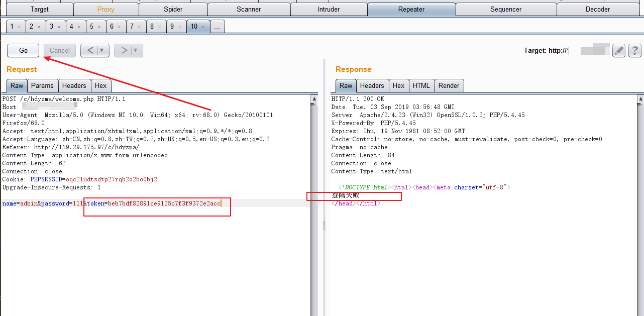Click the Cancel button
Viewport: 644px width, 316px height.
coord(60,50)
